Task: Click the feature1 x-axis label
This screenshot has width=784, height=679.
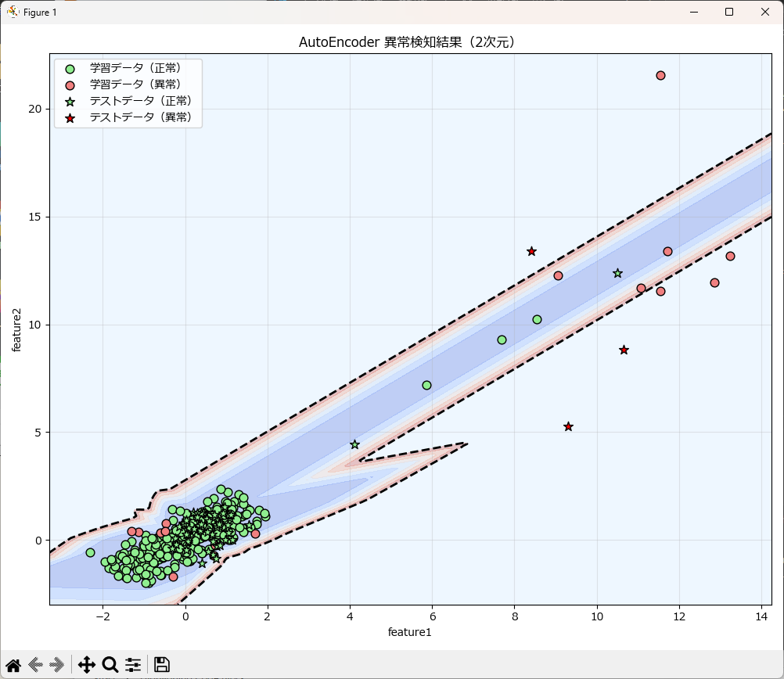Action: (410, 631)
